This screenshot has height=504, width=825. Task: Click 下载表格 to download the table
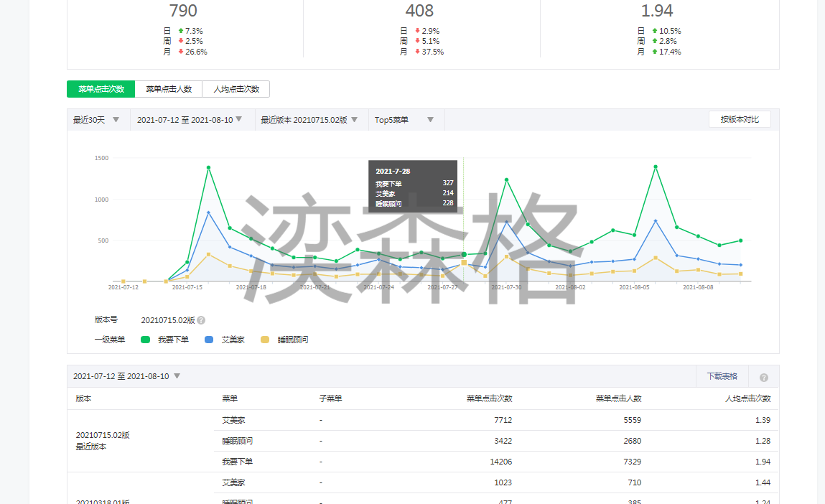click(x=722, y=376)
